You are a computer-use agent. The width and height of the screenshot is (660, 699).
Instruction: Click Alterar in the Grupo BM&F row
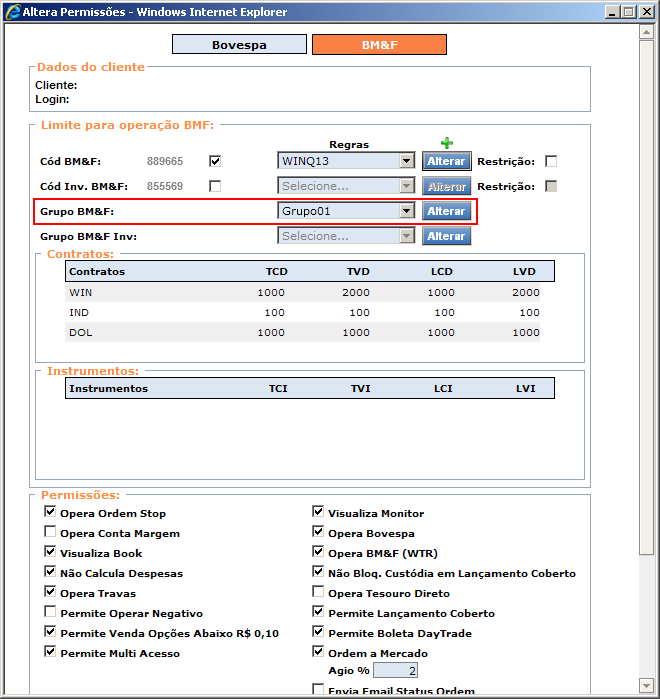(447, 211)
